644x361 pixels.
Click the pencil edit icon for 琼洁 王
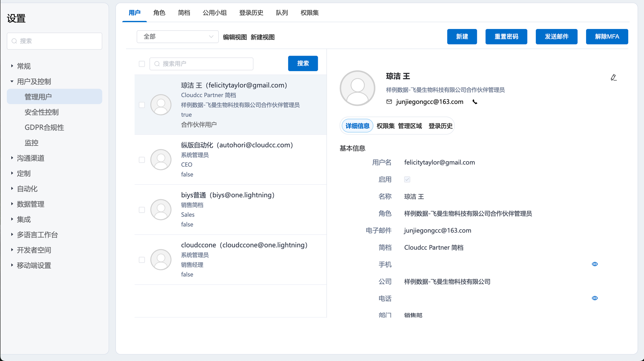(x=613, y=78)
